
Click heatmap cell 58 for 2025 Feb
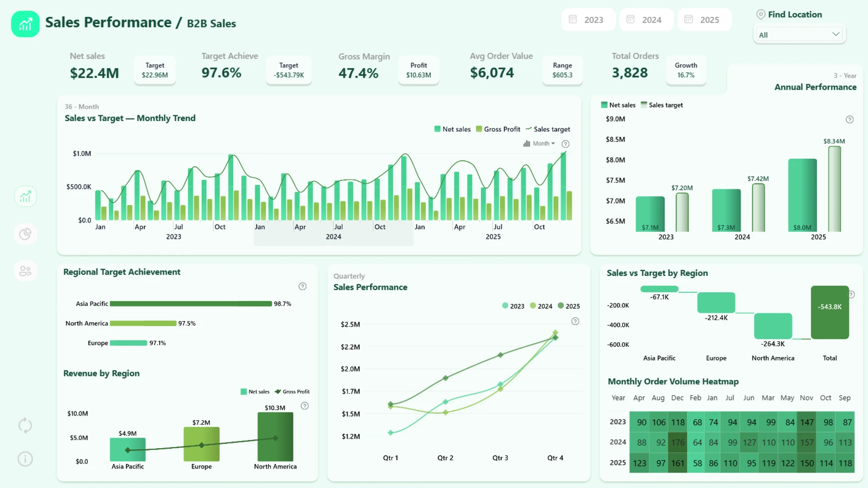[x=697, y=463]
